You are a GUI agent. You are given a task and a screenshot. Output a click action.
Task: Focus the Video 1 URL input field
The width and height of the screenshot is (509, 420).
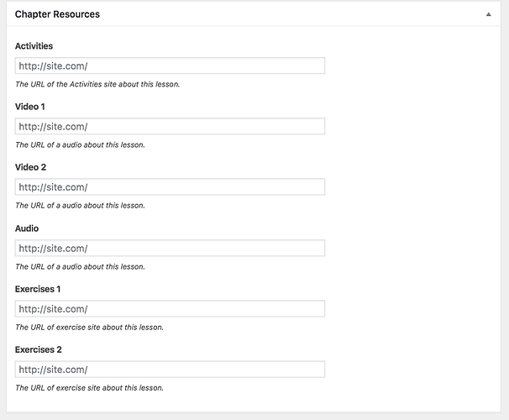tap(170, 126)
